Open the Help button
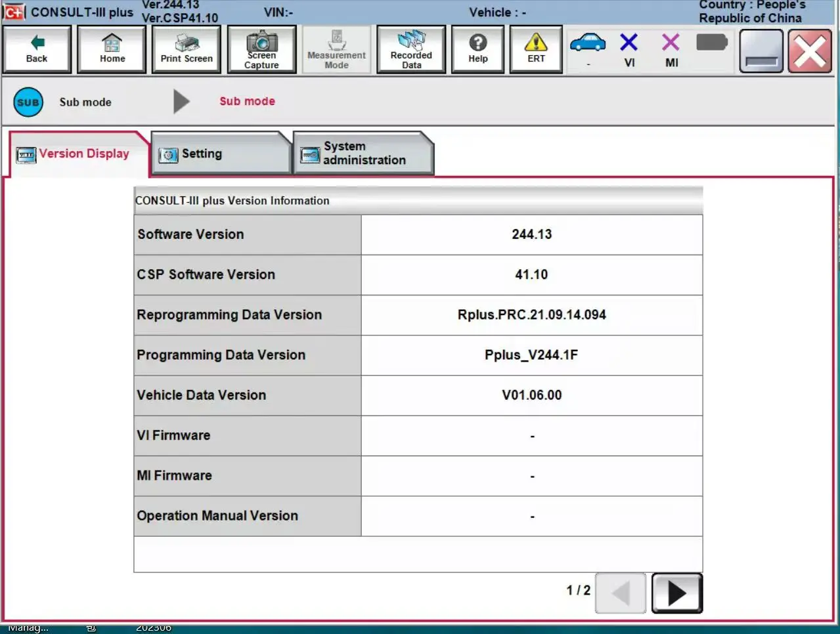Image resolution: width=840 pixels, height=634 pixels. pos(478,49)
